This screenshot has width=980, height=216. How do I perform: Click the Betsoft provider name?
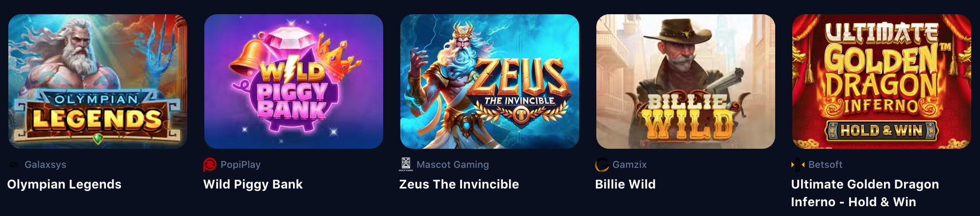click(x=825, y=165)
